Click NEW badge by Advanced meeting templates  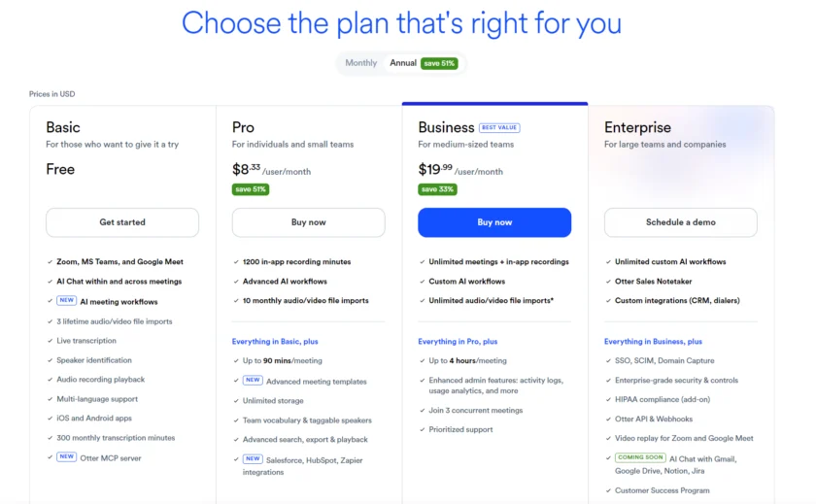[x=253, y=381]
